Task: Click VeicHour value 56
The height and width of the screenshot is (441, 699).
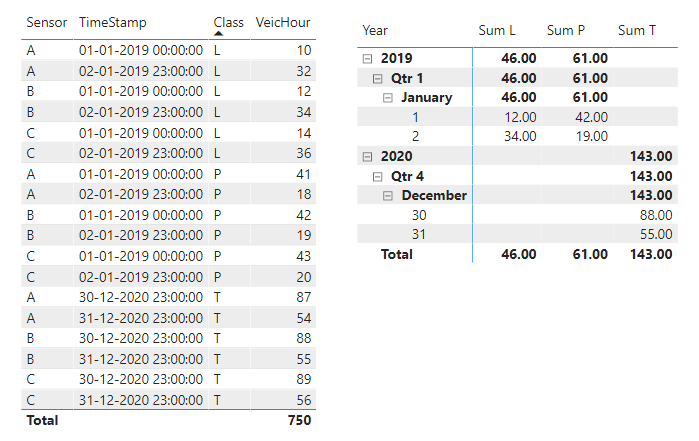Action: 304,400
